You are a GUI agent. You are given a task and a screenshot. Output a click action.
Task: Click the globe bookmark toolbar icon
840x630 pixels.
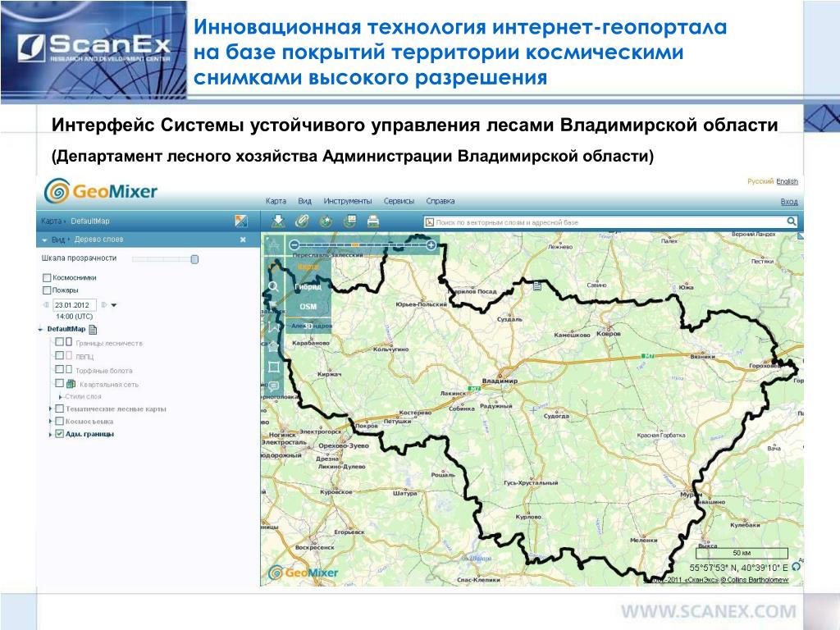325,221
